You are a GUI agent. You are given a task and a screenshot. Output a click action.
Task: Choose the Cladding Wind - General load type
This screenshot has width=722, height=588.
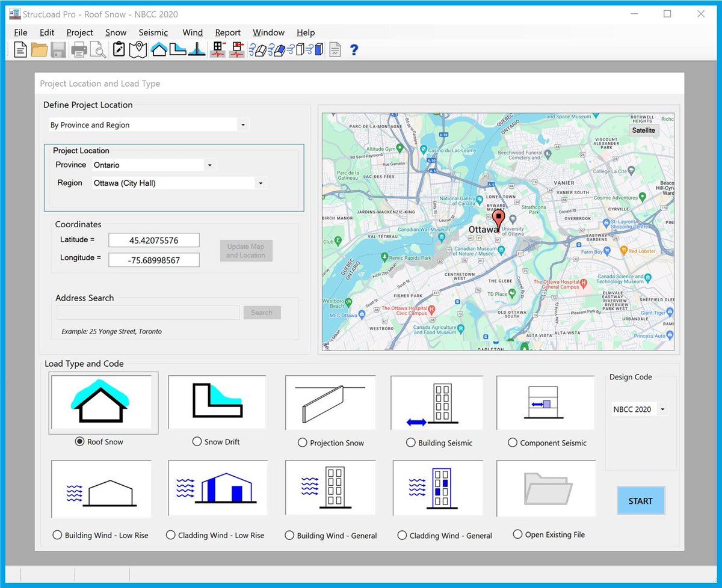coord(403,534)
